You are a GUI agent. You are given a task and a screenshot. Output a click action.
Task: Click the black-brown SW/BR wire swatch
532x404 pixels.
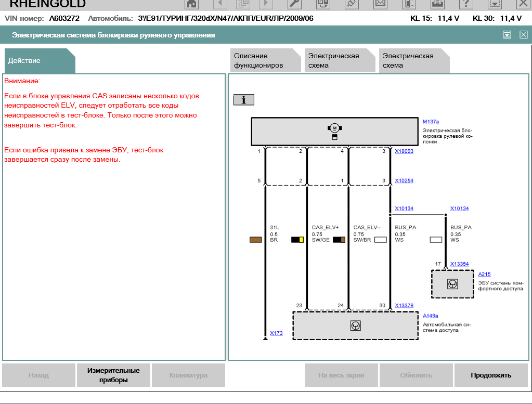point(339,240)
